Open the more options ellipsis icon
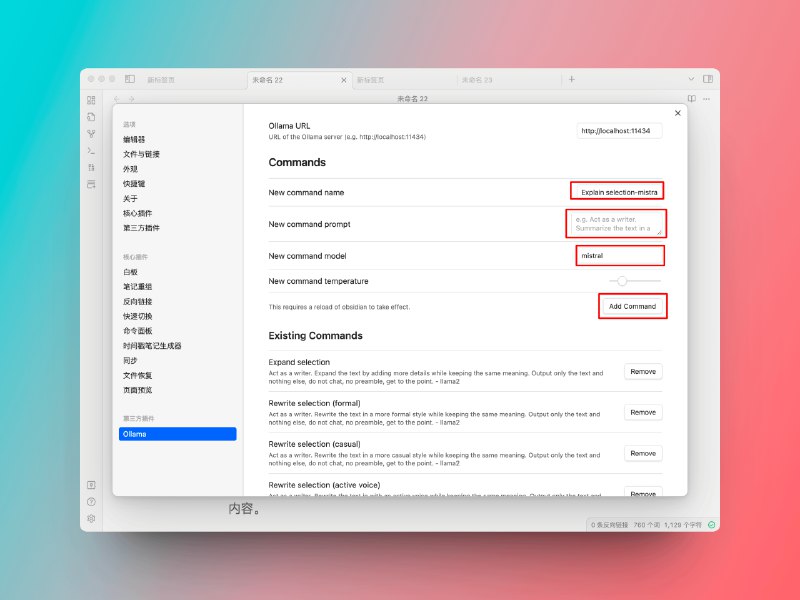The width and height of the screenshot is (800, 600). tap(706, 98)
